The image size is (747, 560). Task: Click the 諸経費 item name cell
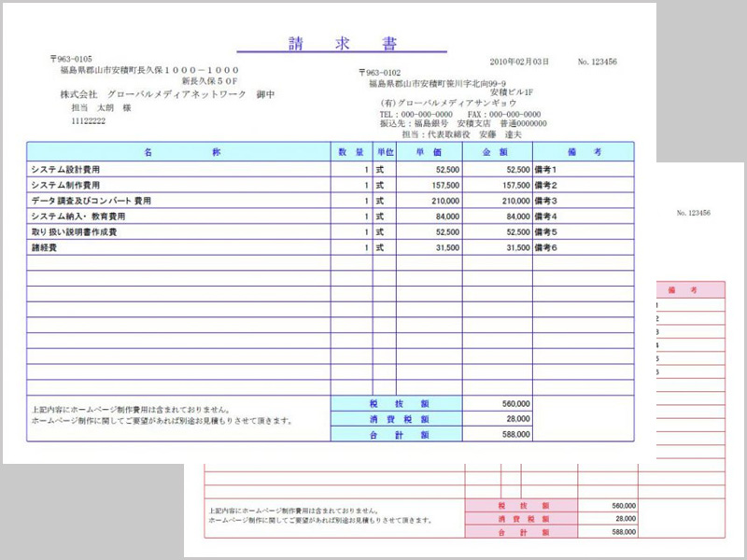tap(47, 247)
